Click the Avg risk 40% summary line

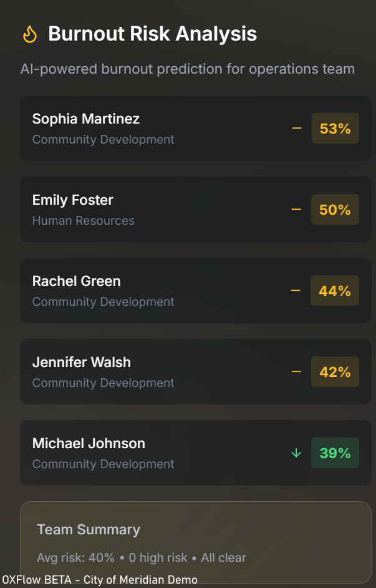[142, 557]
